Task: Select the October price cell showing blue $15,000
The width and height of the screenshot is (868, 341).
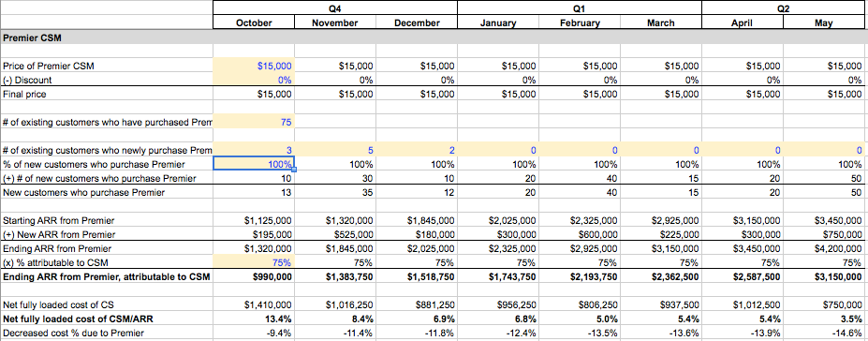Action: (x=254, y=66)
